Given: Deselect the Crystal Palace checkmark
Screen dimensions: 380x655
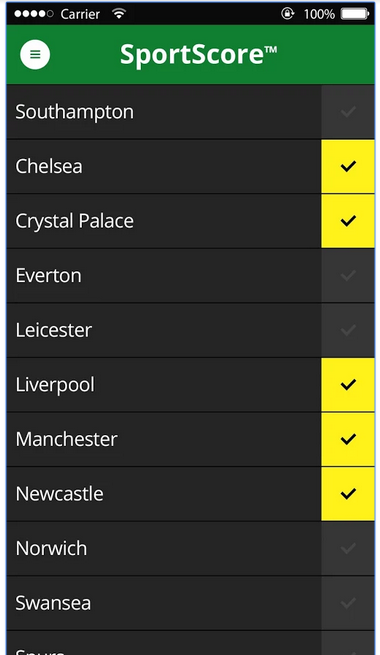Looking at the screenshot, I should [348, 221].
